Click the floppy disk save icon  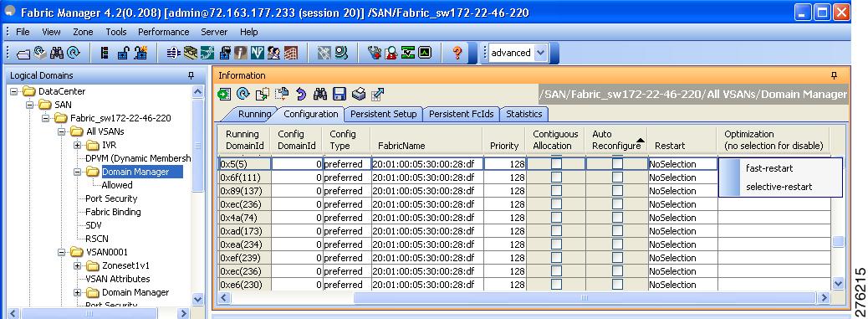[x=340, y=95]
